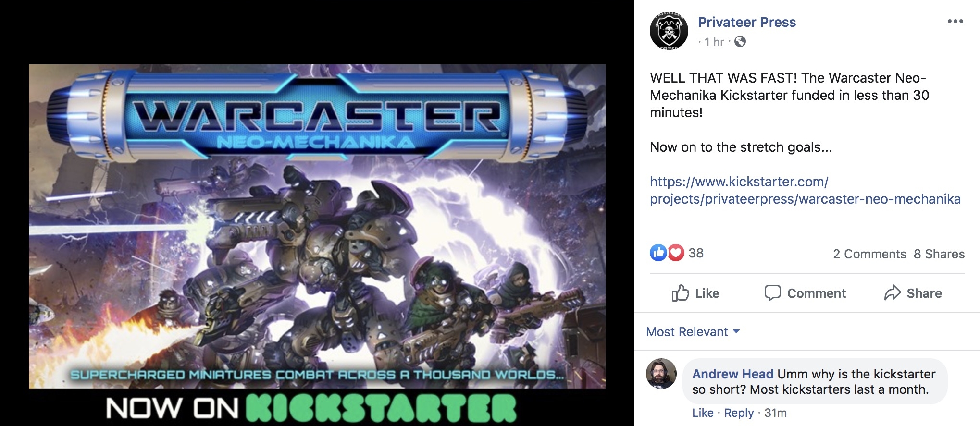The height and width of the screenshot is (426, 980).
Task: View the 2 Comments count
Action: tap(869, 254)
